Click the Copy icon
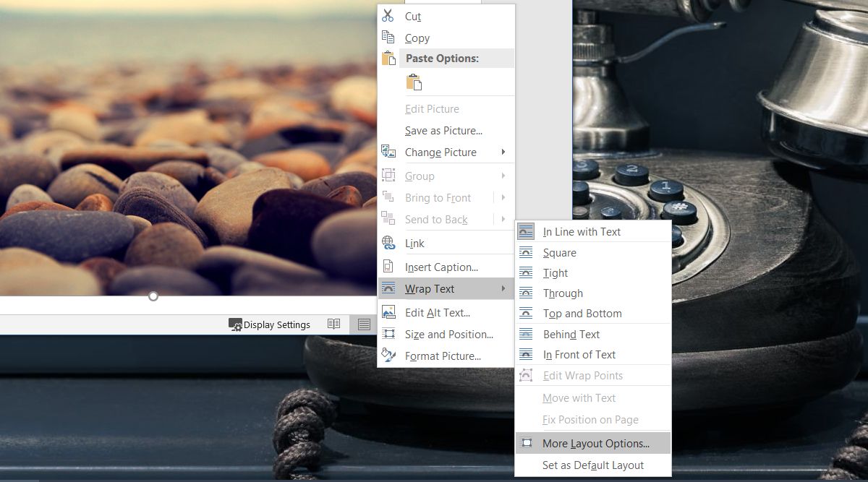The width and height of the screenshot is (868, 482). [x=388, y=38]
